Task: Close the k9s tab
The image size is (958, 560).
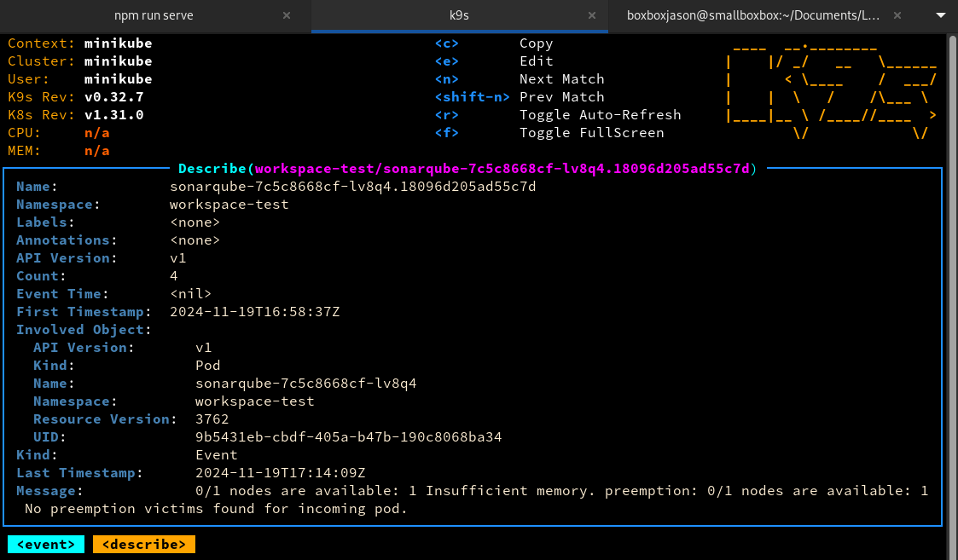Action: 591,16
